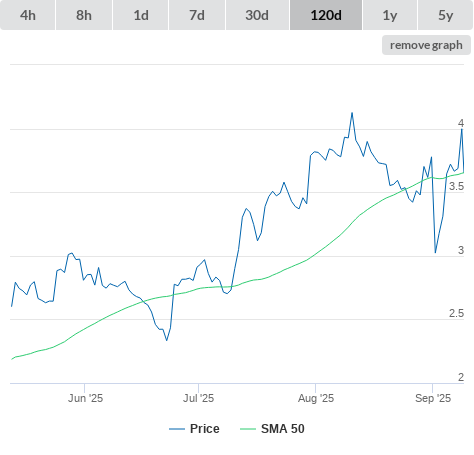Click the blue Price line color marker
Image resolution: width=474 pixels, height=455 pixels.
177,429
